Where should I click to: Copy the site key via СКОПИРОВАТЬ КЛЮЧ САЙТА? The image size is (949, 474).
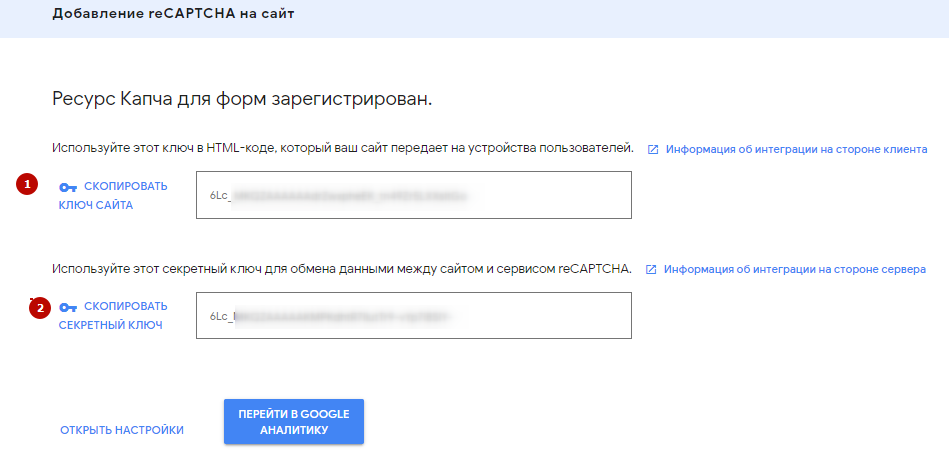pos(113,196)
